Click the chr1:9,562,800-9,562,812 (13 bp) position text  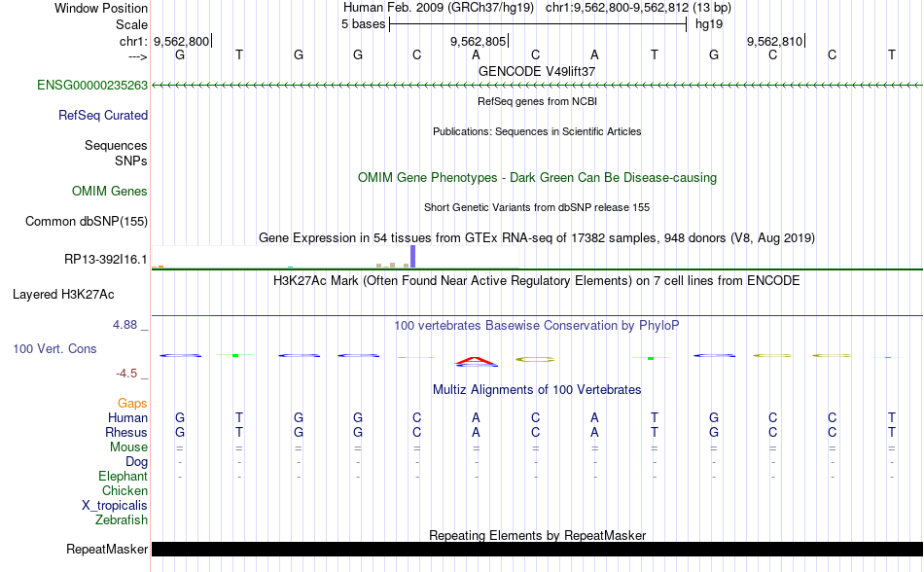coord(638,8)
